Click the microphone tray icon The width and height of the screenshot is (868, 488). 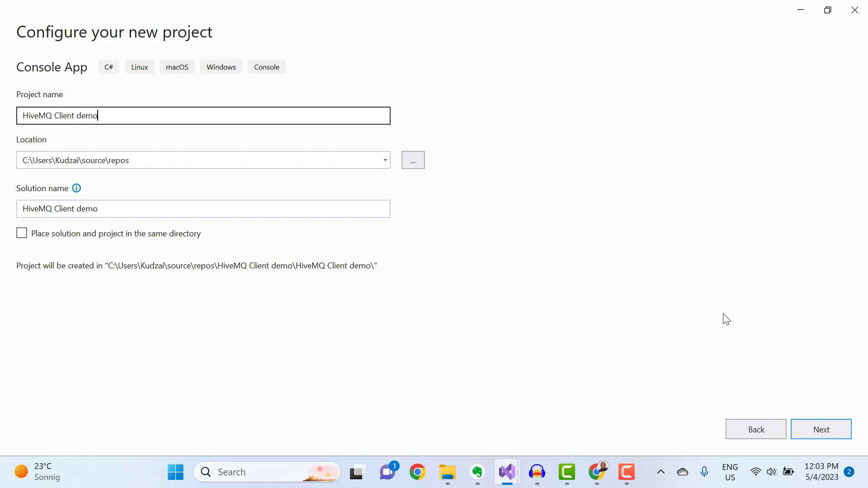pyautogui.click(x=704, y=472)
